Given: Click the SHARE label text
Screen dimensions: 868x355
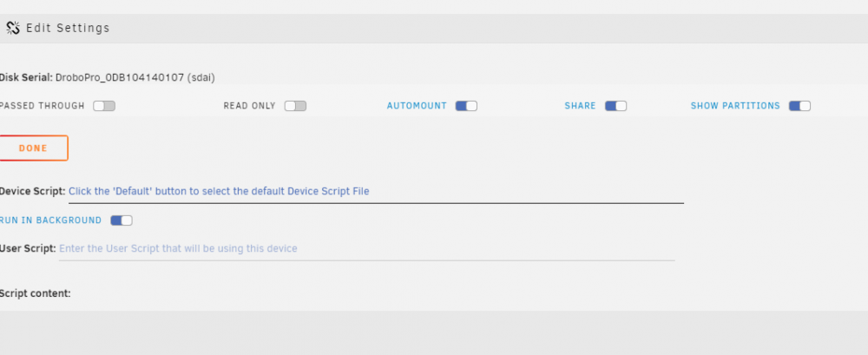Looking at the screenshot, I should [x=580, y=106].
